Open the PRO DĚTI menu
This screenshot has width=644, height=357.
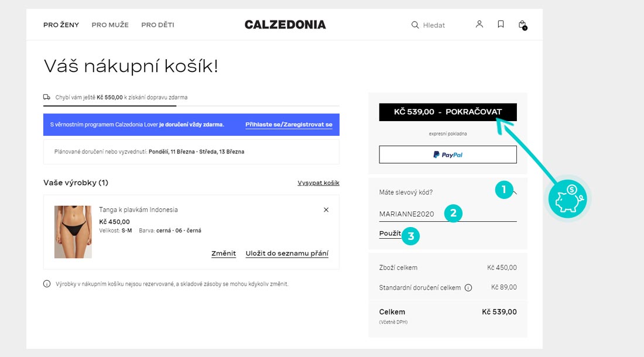pos(157,25)
